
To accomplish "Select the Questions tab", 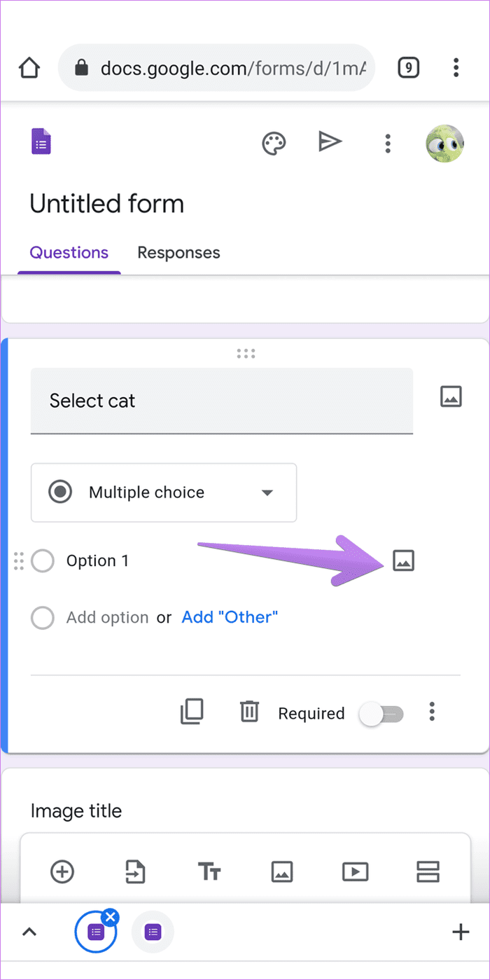I will (x=69, y=253).
